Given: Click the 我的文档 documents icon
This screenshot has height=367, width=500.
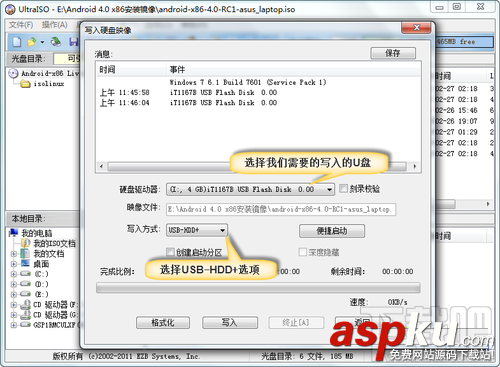Looking at the screenshot, I should 25,253.
